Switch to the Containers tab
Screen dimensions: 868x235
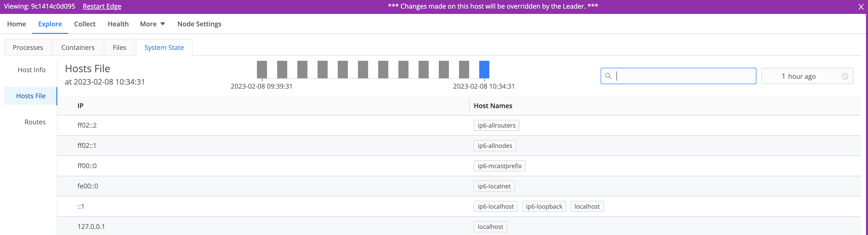78,48
